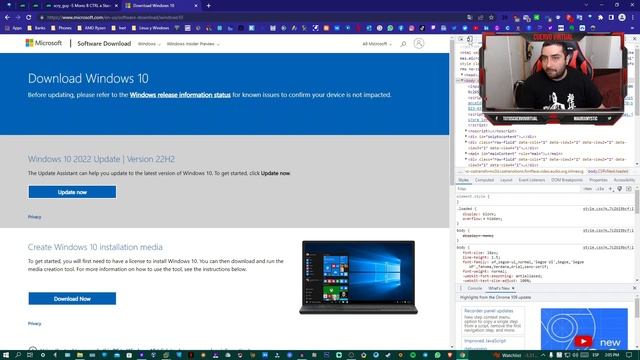Screen dimensions: 640x360
Task: Close the 'Download Windows 10' tab
Action: click(196, 6)
